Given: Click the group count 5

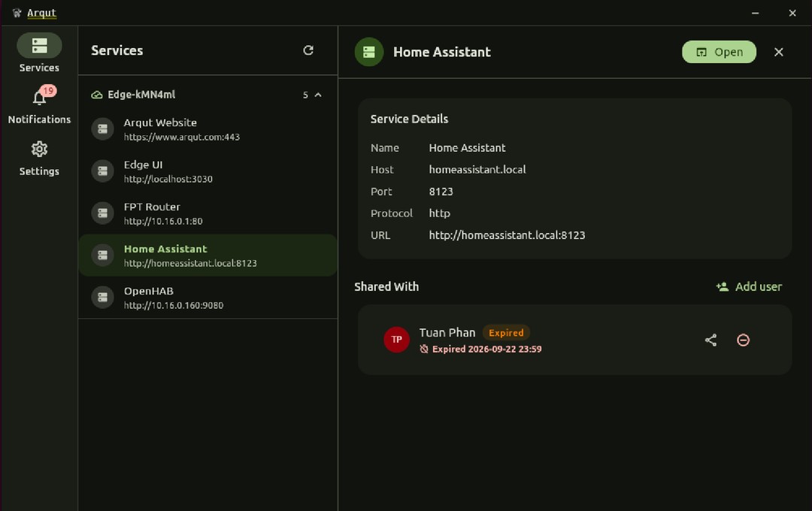Looking at the screenshot, I should pyautogui.click(x=305, y=95).
